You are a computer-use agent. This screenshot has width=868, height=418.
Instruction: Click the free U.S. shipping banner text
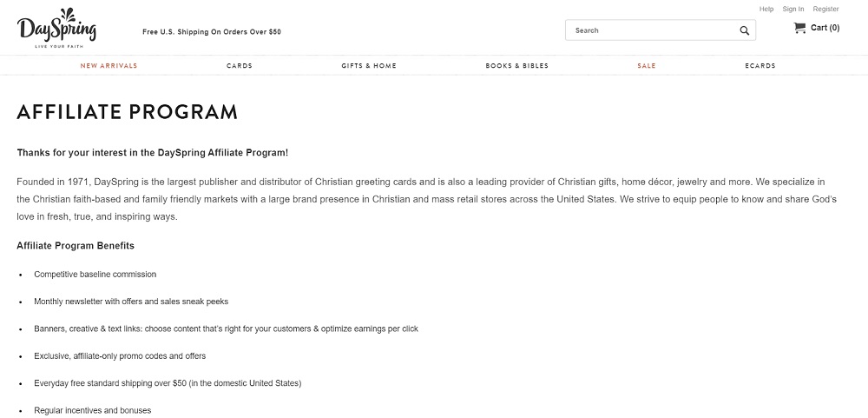pyautogui.click(x=212, y=32)
